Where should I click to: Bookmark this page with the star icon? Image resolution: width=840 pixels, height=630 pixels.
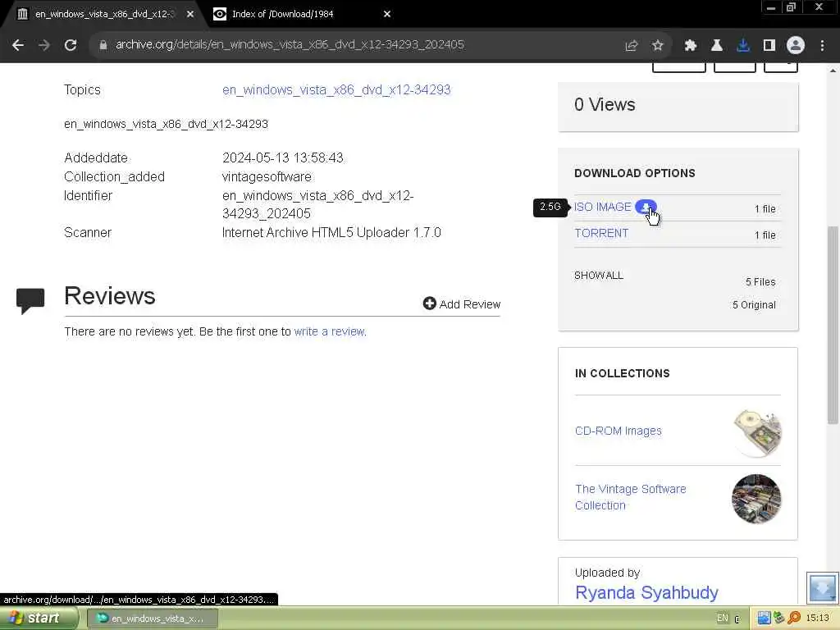[657, 46]
